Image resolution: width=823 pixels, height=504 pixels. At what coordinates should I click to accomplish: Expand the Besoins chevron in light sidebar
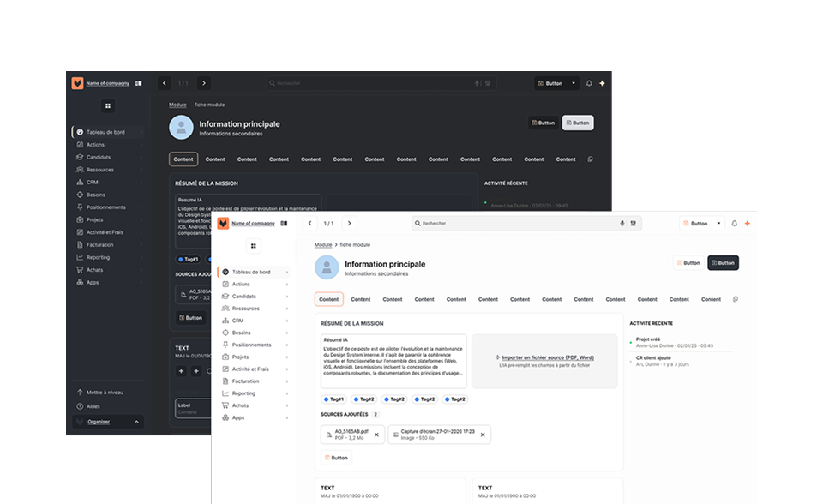[x=287, y=333]
